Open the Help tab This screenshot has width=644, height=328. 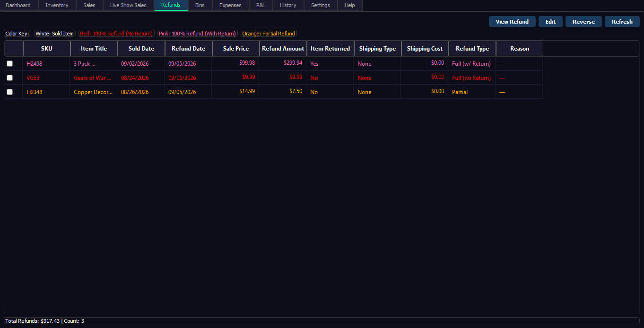pos(350,5)
